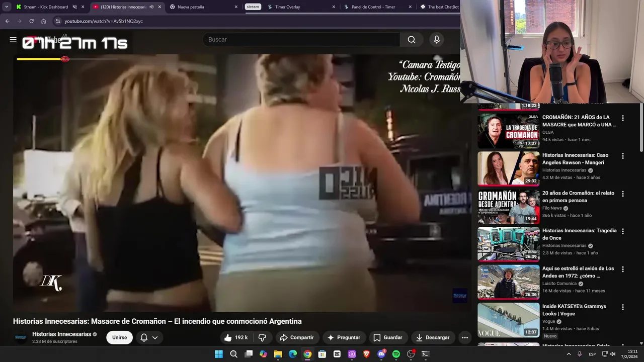The image size is (644, 362).
Task: Like the video with thumbs up
Action: 236,337
